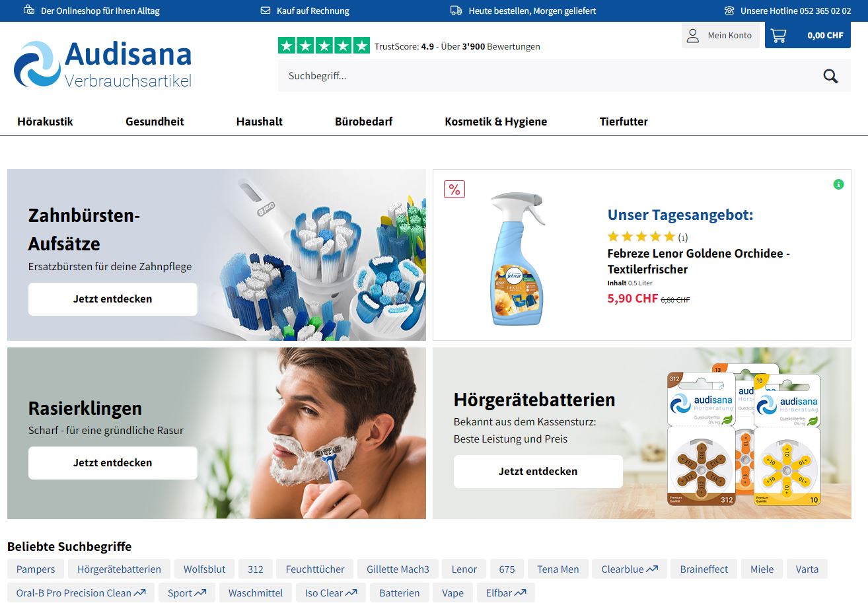This screenshot has height=611, width=868.
Task: Click Jetzt entdecken for Rasierklingen
Action: (113, 463)
